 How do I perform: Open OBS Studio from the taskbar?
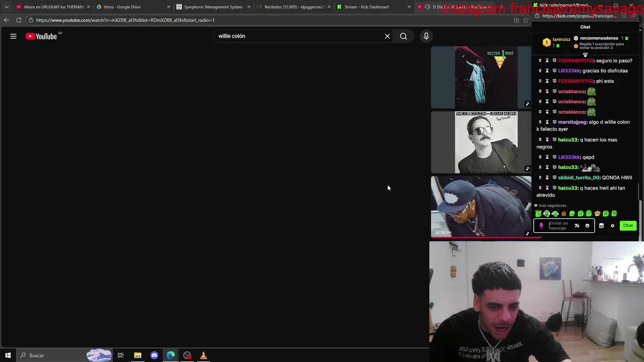coord(187,355)
